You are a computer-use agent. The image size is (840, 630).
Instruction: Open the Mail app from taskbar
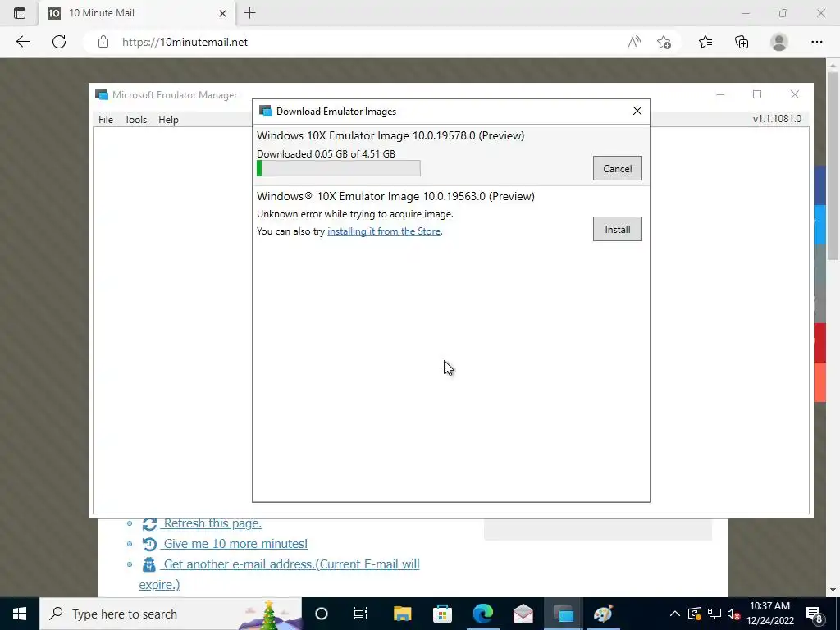coord(523,614)
